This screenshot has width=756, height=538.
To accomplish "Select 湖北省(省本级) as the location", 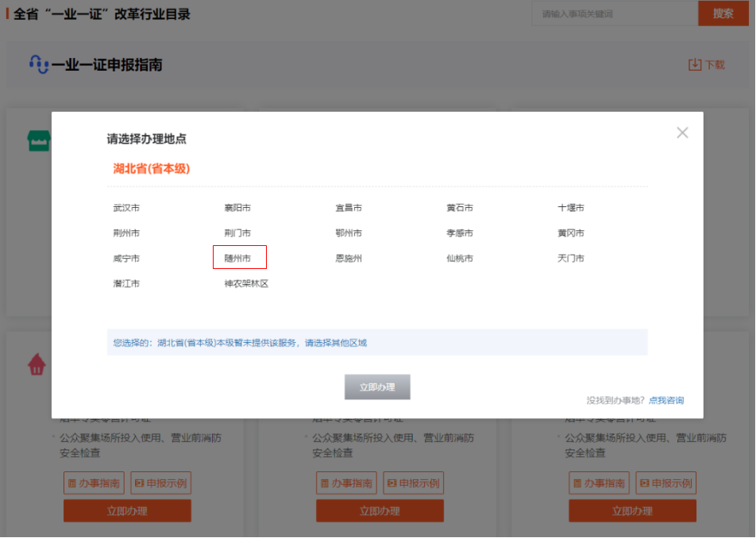I will coord(152,168).
